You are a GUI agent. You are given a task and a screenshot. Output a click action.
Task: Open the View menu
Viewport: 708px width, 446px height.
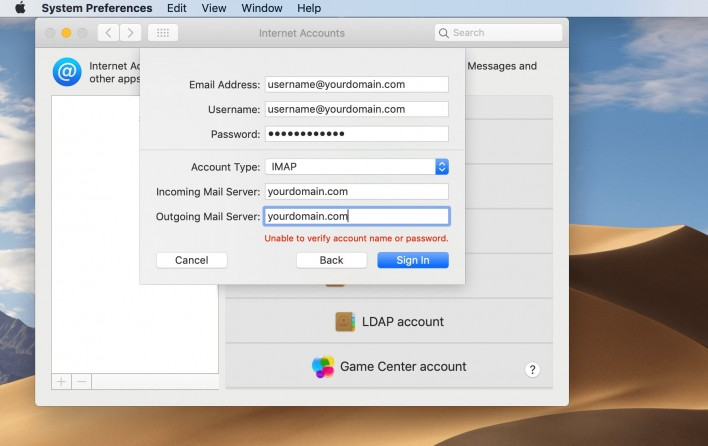[214, 8]
